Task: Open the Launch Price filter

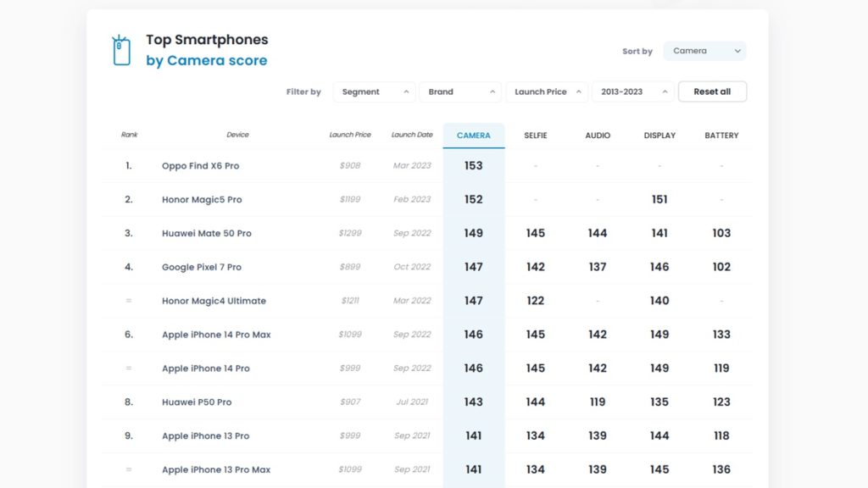Action: [547, 91]
